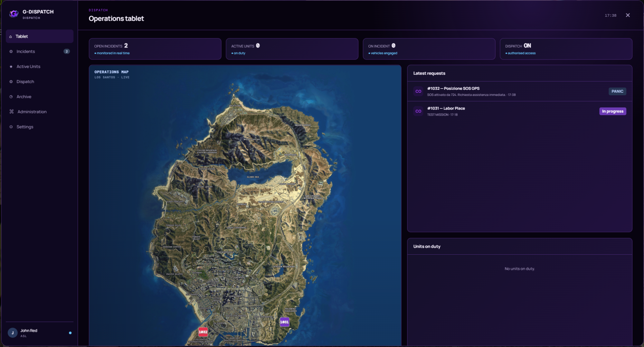Select incident marker 1032 on the map
This screenshot has height=347, width=644.
203,332
